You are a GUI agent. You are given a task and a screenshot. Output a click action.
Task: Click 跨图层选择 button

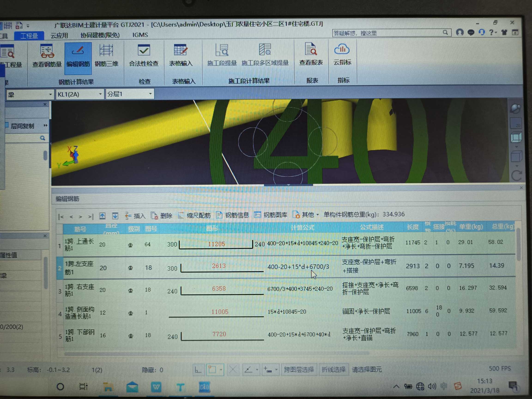(x=299, y=369)
